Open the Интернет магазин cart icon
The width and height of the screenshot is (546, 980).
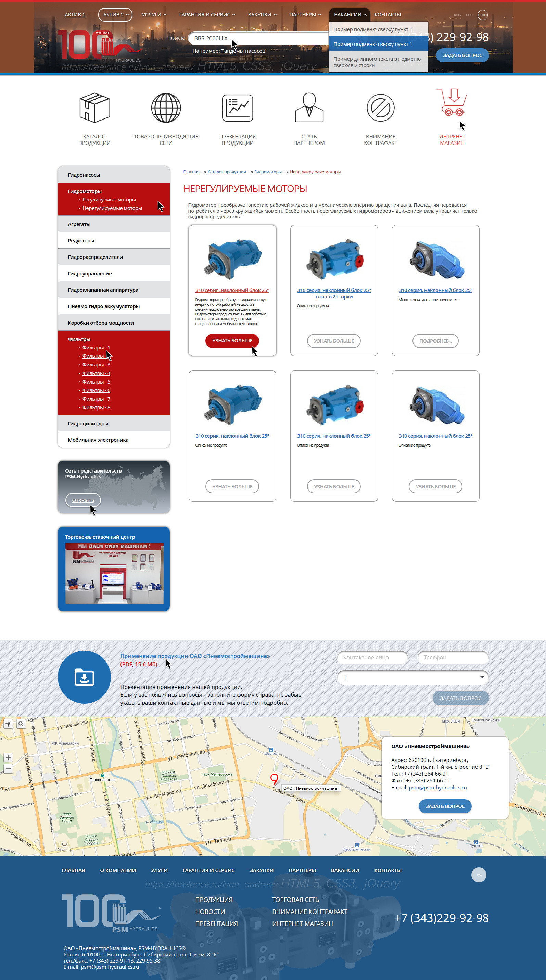click(x=451, y=102)
